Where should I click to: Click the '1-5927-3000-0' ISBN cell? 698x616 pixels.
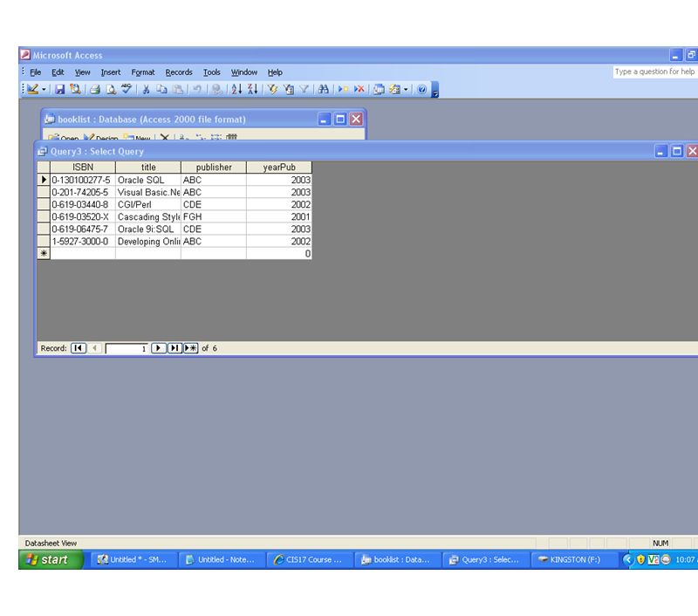pyautogui.click(x=83, y=241)
